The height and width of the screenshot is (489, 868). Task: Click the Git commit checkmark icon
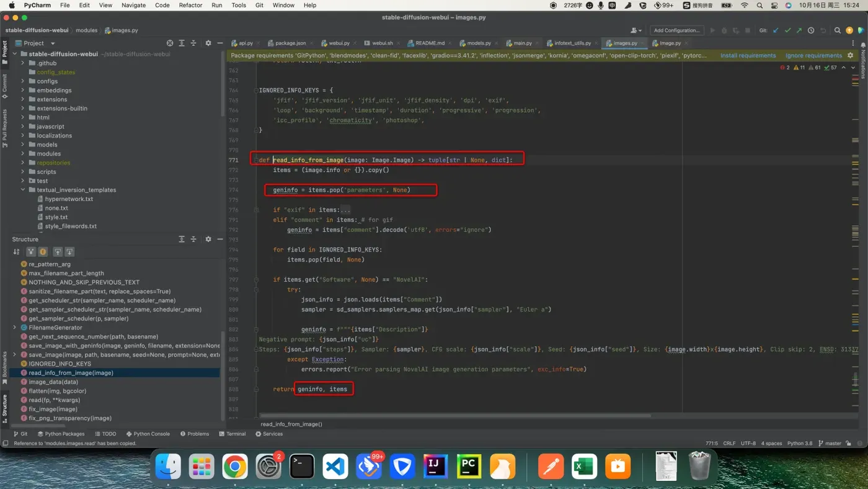787,30
